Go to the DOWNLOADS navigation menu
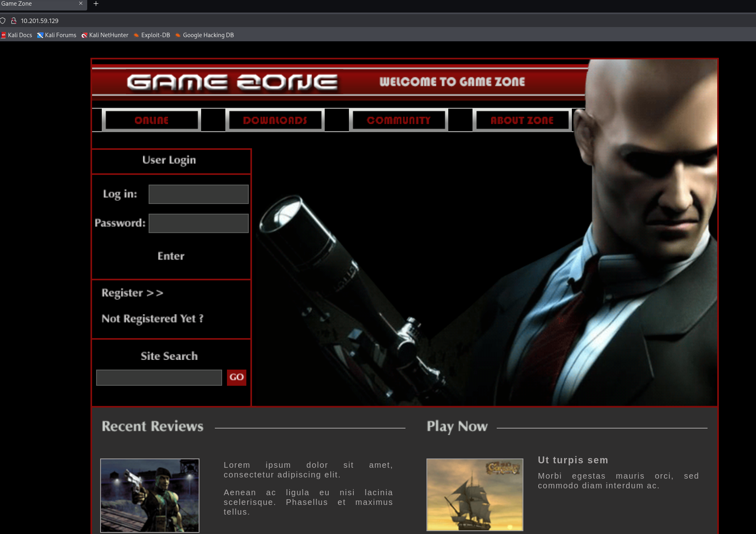 (275, 120)
